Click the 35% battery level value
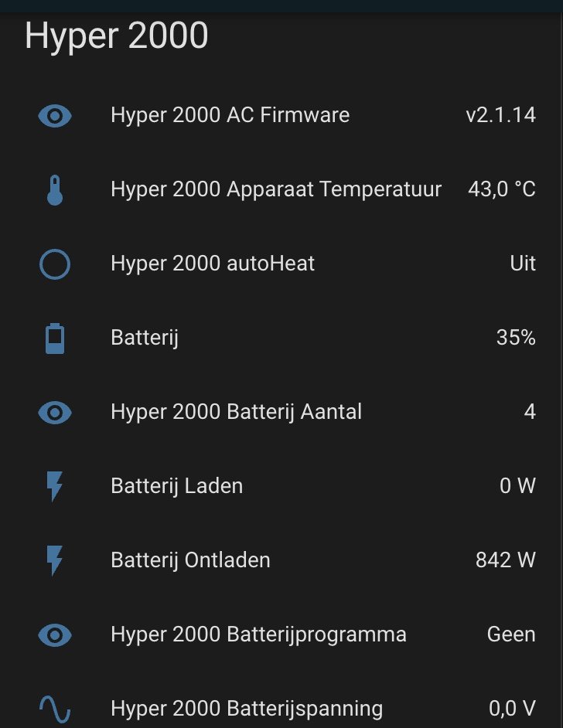563x728 pixels. (516, 338)
